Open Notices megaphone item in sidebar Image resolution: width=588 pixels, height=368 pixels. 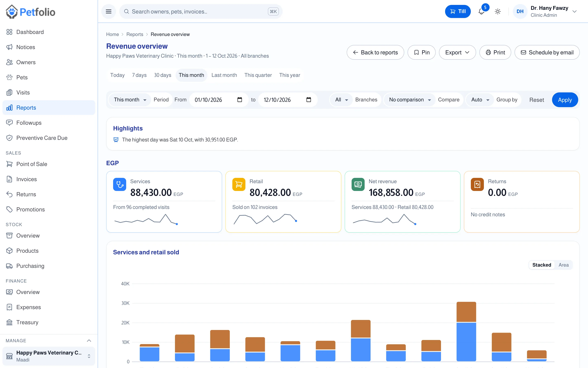pos(49,47)
